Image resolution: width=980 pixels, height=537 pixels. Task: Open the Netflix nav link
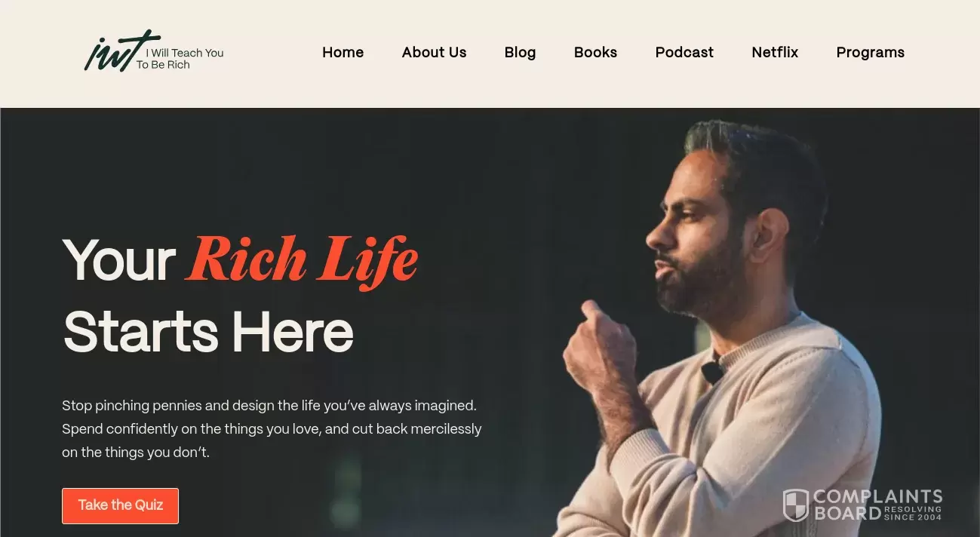coord(775,52)
